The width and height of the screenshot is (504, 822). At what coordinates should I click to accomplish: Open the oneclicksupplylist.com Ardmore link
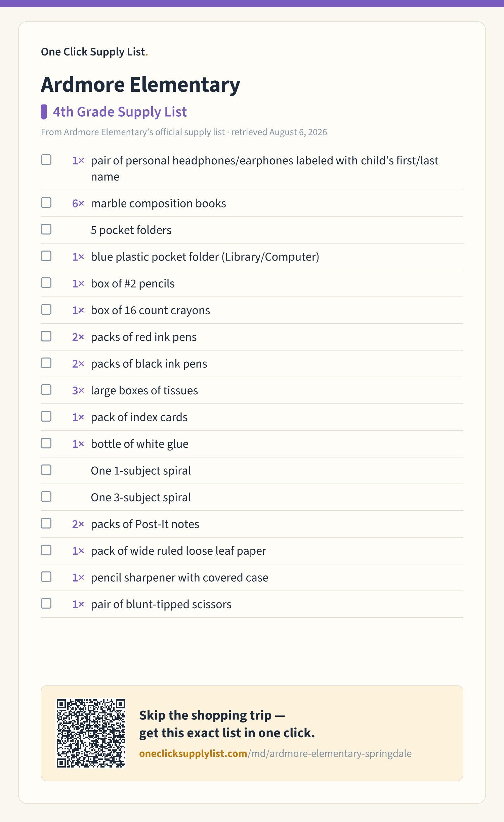pyautogui.click(x=275, y=753)
